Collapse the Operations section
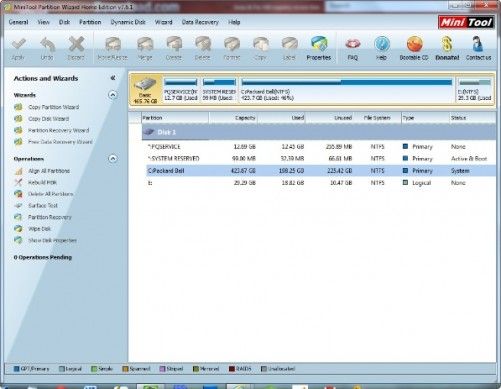501x389 pixels. click(113, 159)
